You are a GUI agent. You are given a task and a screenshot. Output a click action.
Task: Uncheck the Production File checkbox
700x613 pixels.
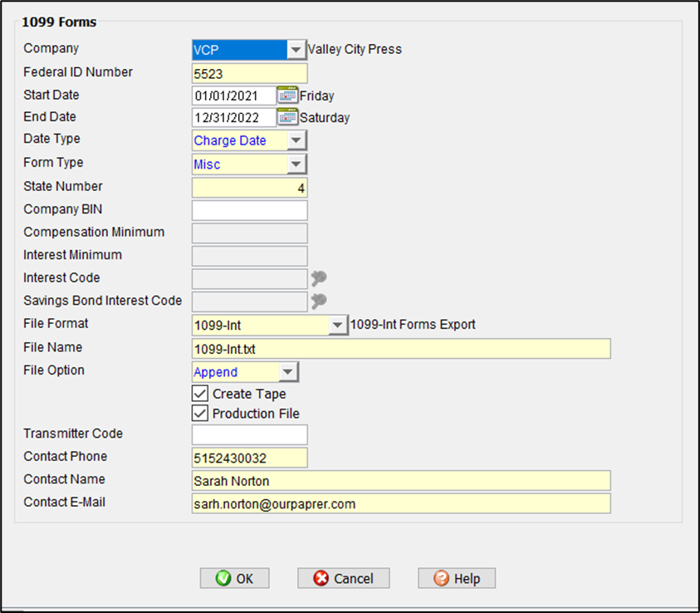[x=200, y=414]
